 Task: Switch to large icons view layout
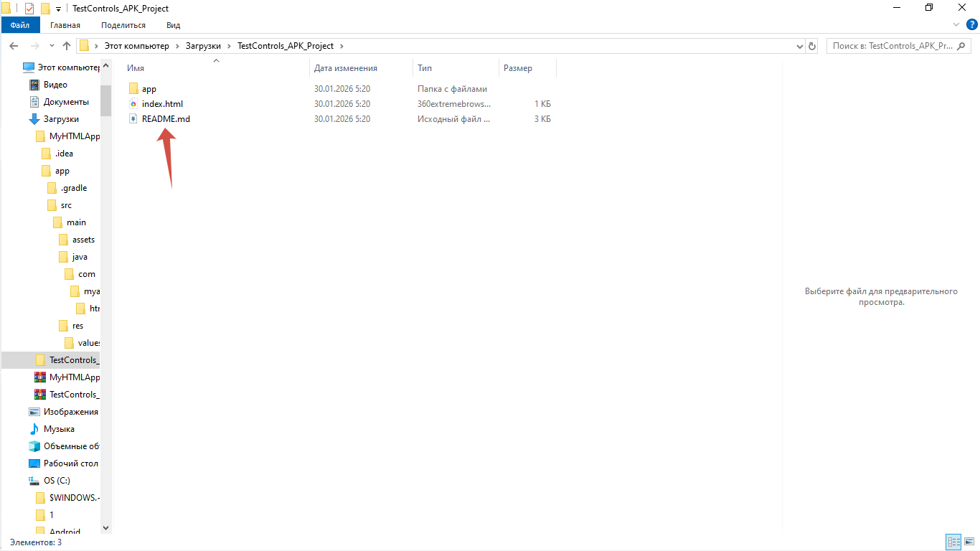tap(969, 542)
